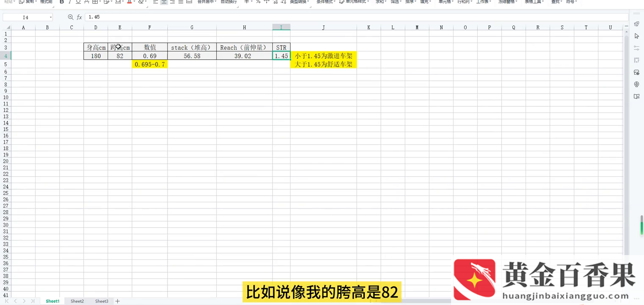
Task: Click the rocket icon in right sidebar
Action: click(636, 24)
